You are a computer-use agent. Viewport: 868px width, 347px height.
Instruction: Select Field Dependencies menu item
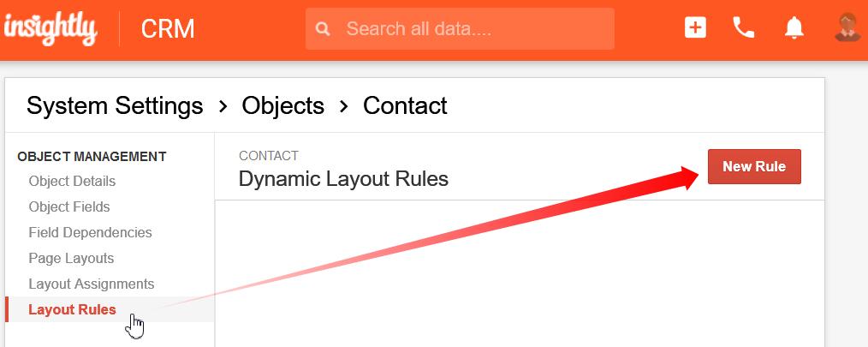(x=90, y=232)
